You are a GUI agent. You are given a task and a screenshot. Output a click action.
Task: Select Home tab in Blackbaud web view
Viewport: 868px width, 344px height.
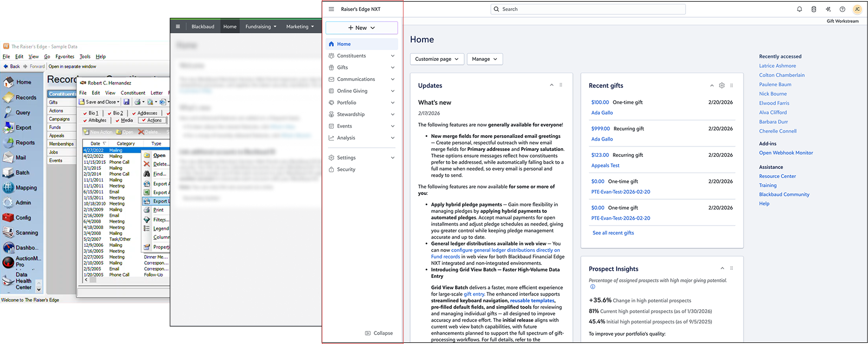pyautogui.click(x=230, y=27)
